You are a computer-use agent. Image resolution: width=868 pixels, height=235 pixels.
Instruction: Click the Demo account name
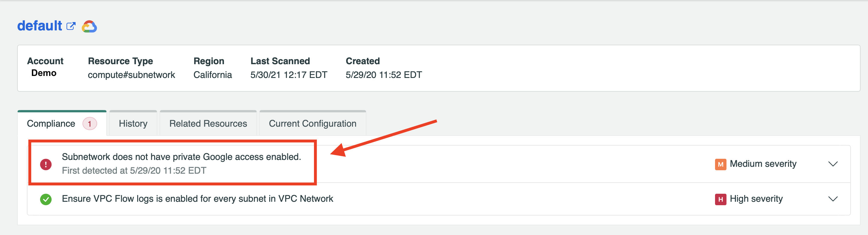pyautogui.click(x=44, y=73)
